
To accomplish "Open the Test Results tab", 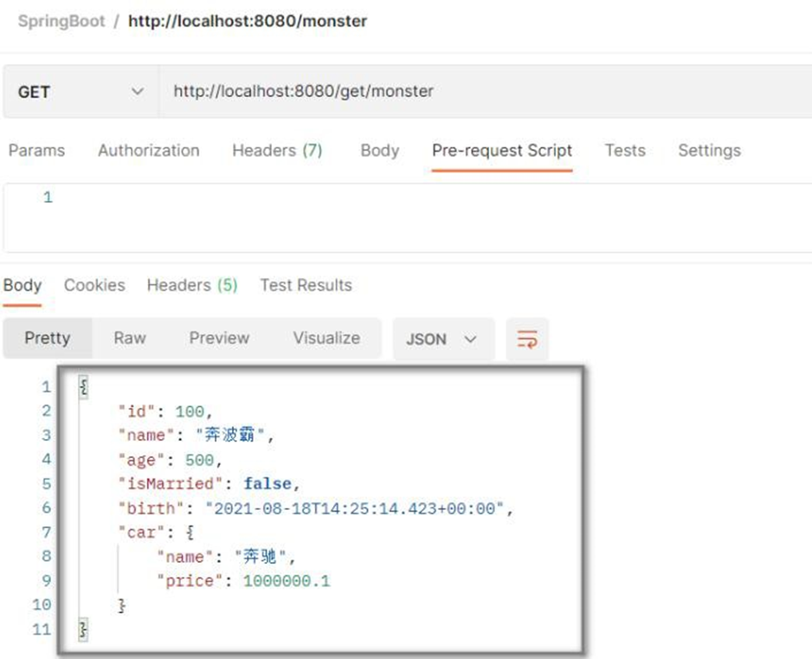I will pyautogui.click(x=306, y=286).
